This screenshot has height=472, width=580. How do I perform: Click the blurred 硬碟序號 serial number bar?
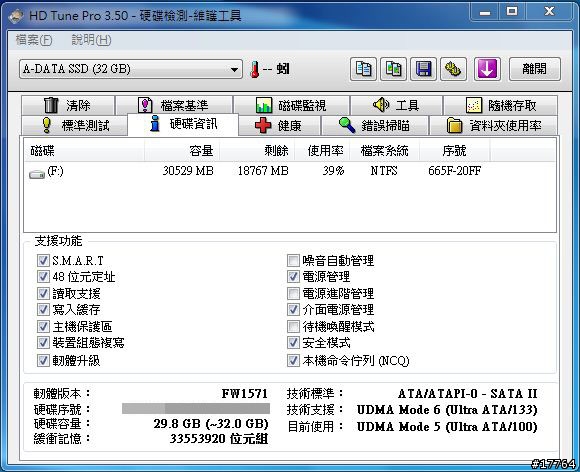click(x=196, y=408)
